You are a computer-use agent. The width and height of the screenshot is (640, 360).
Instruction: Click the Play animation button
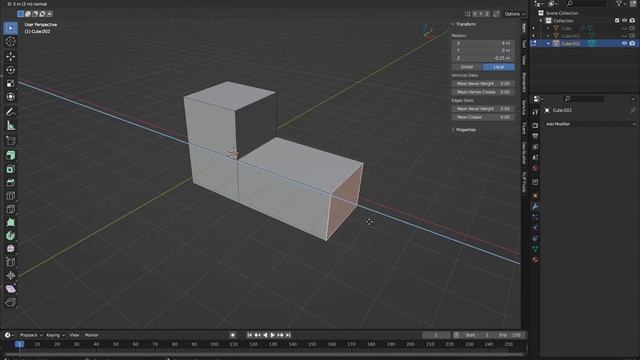tap(273, 335)
